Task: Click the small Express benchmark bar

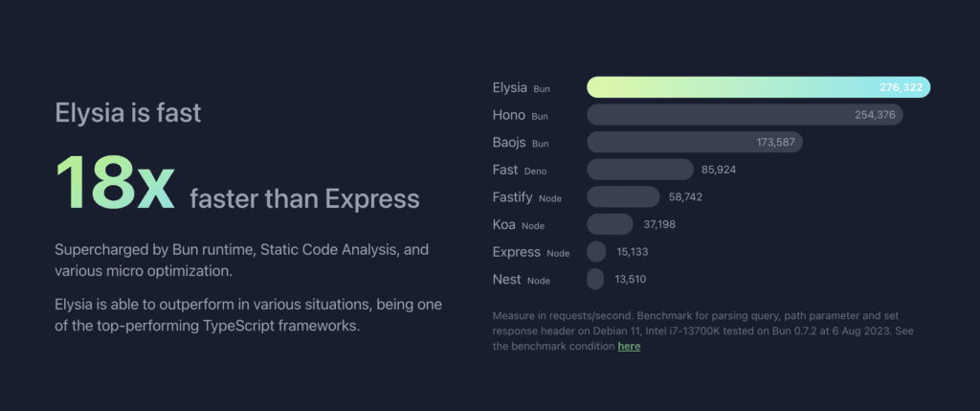Action: tap(596, 251)
